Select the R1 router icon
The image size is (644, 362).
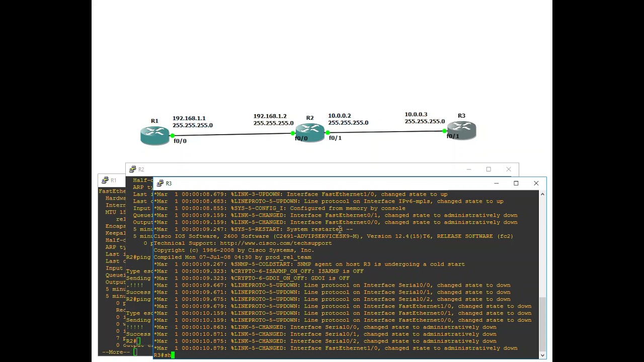(155, 135)
